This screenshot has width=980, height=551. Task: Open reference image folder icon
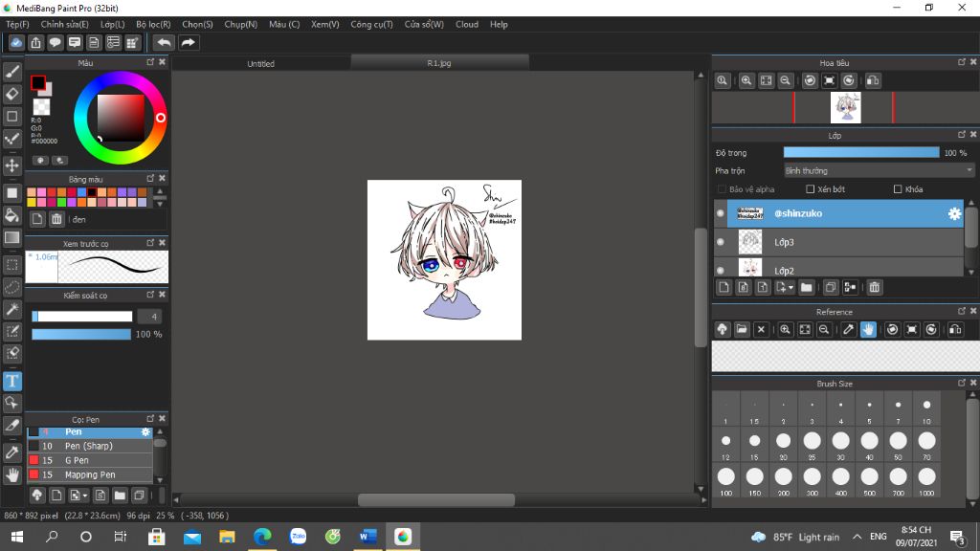742,329
